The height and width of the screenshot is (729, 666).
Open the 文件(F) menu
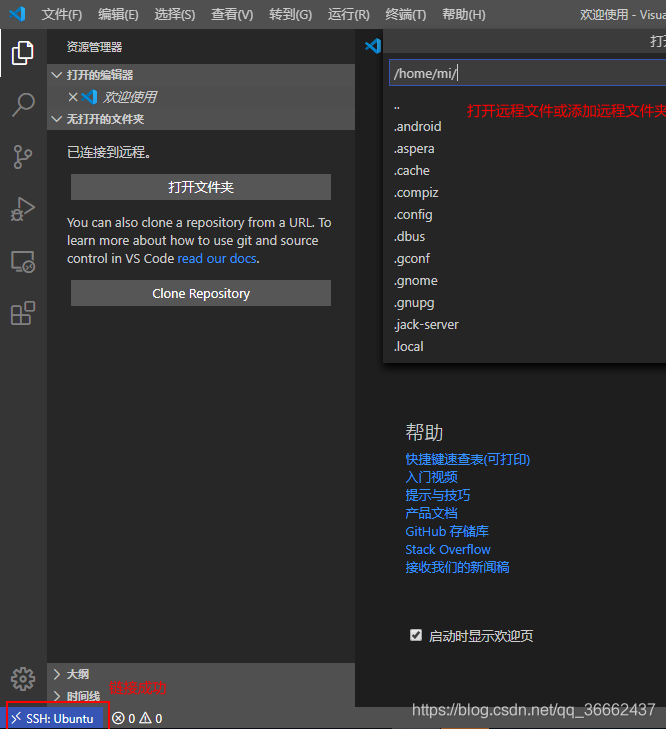coord(62,14)
